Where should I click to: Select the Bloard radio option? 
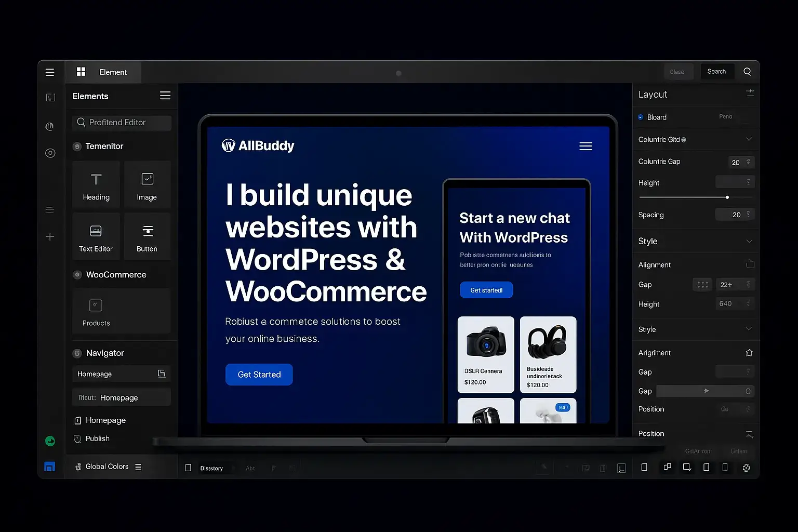[641, 117]
